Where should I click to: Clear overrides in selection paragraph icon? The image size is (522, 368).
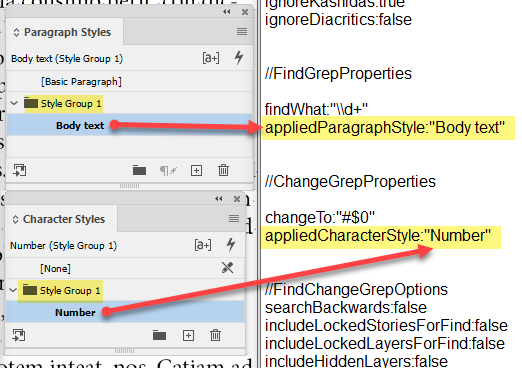tap(168, 171)
